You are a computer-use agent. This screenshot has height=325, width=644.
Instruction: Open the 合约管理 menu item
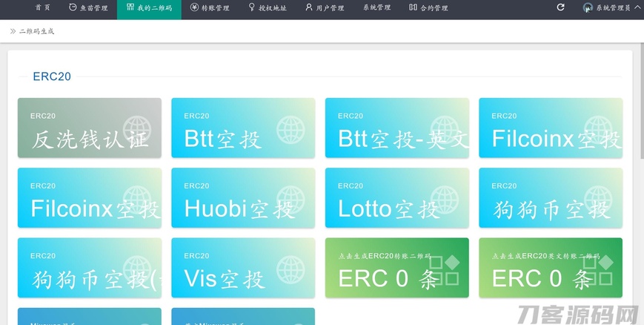coord(428,8)
